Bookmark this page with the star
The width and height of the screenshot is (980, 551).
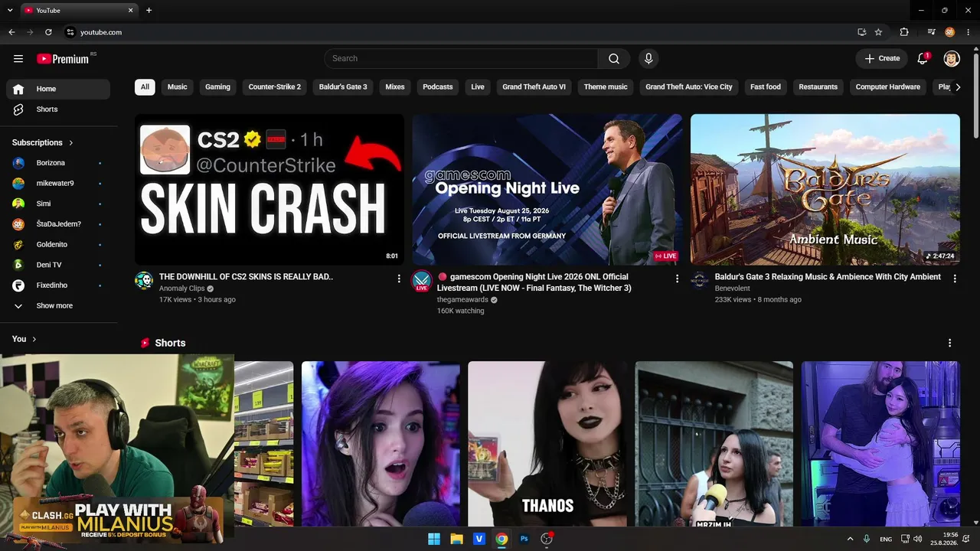pyautogui.click(x=878, y=32)
